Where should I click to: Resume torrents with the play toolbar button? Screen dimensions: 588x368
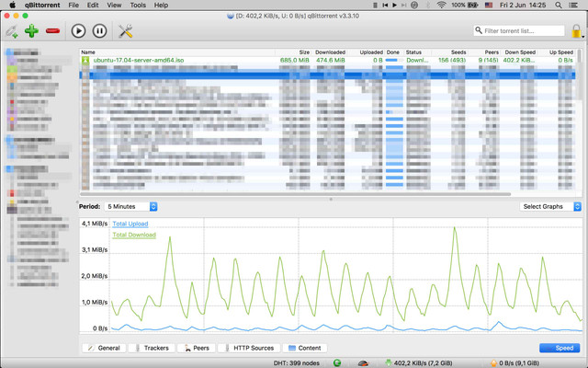[78, 30]
